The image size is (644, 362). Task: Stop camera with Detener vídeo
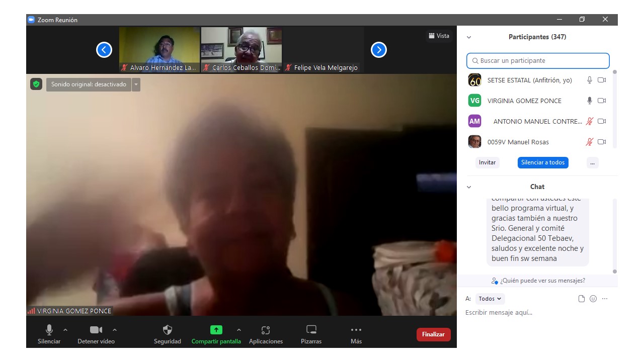[96, 334]
